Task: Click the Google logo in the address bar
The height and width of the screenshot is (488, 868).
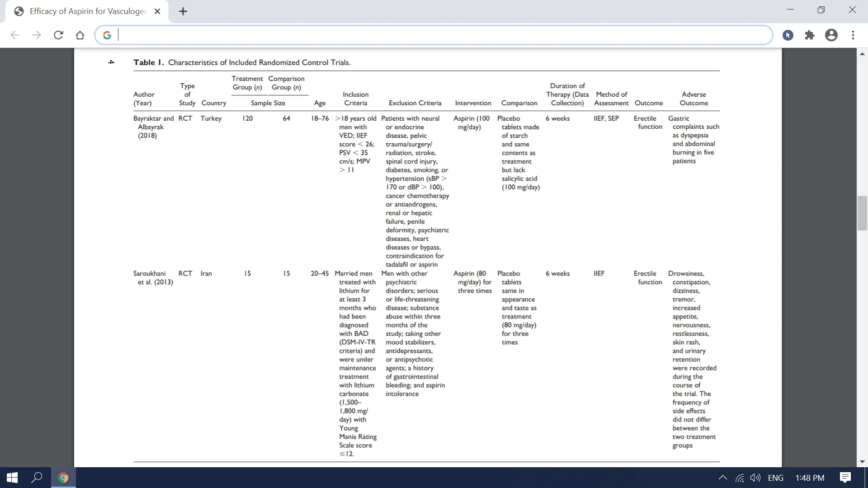Action: pyautogui.click(x=107, y=35)
